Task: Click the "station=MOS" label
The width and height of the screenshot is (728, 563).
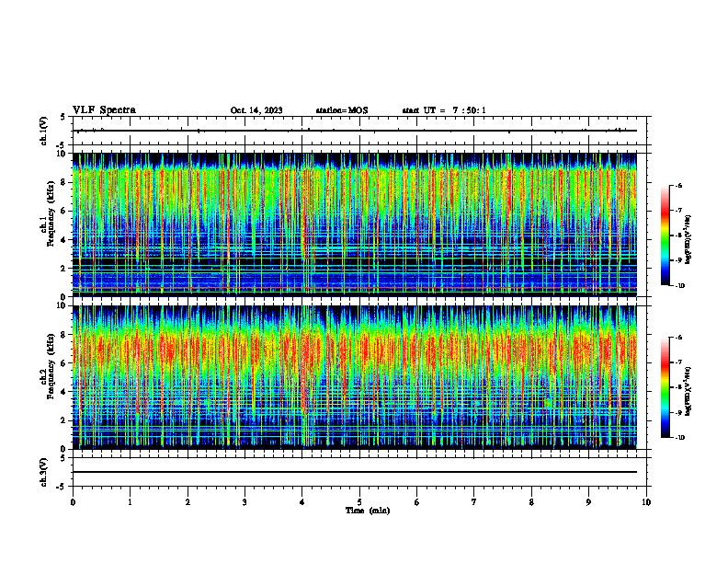Action: point(342,110)
